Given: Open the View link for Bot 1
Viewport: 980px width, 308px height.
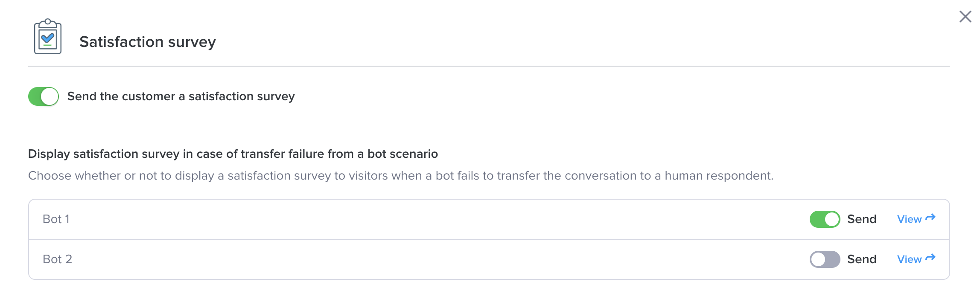Looking at the screenshot, I should coord(909,219).
